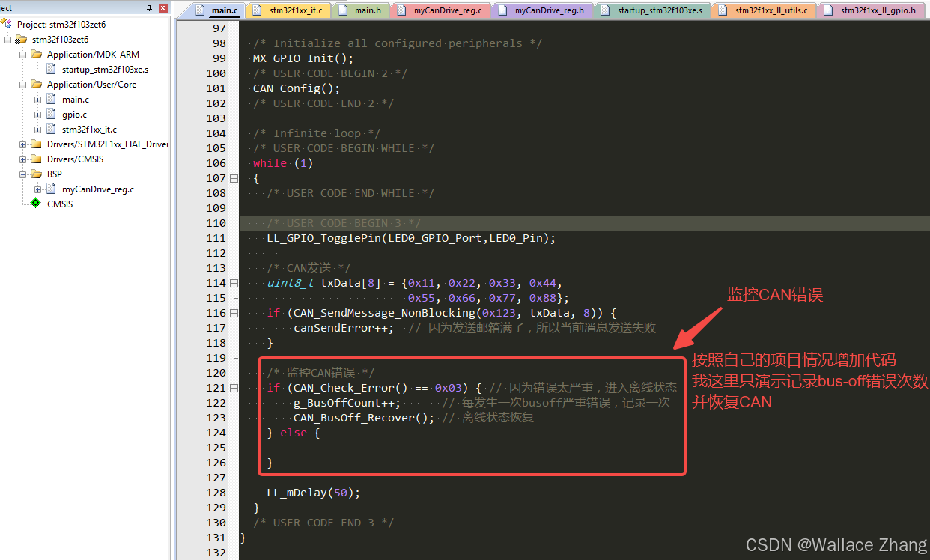Fold the if block at line 116
Viewport: 930px width, 560px height.
pyautogui.click(x=234, y=313)
